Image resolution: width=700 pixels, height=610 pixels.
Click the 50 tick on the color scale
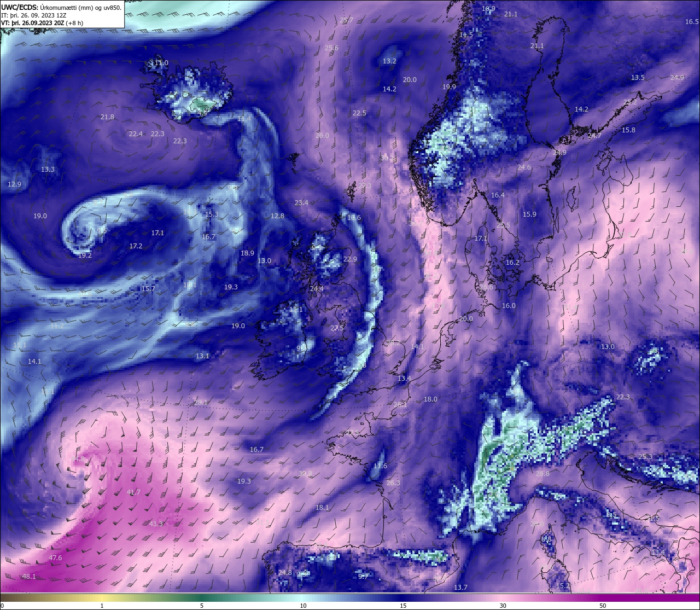602,606
